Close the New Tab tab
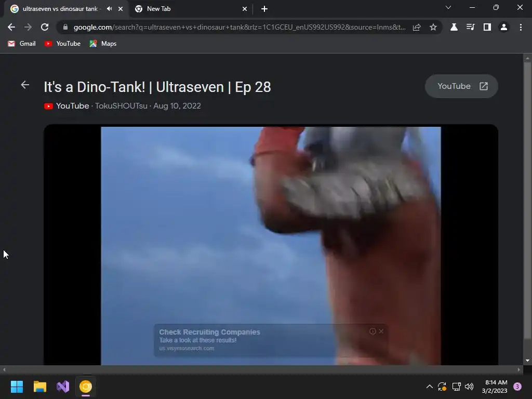Image resolution: width=532 pixels, height=399 pixels. pos(245,9)
